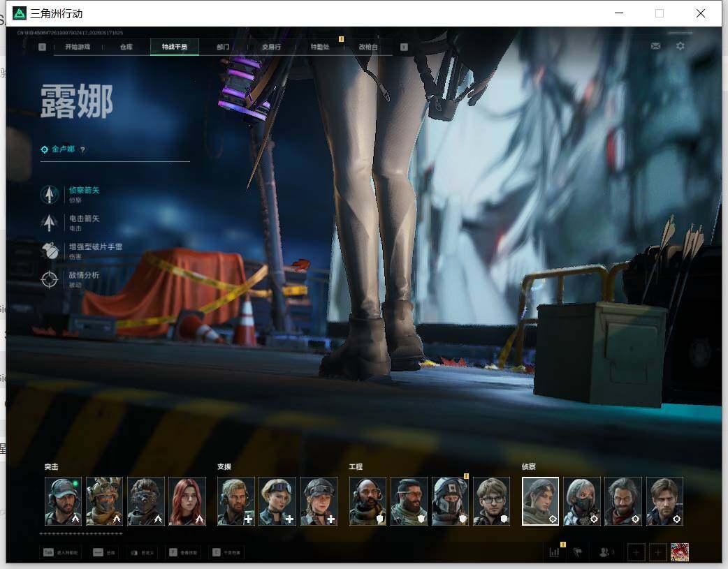Select the red-haired female assault operator
The image size is (728, 569).
pos(187,501)
